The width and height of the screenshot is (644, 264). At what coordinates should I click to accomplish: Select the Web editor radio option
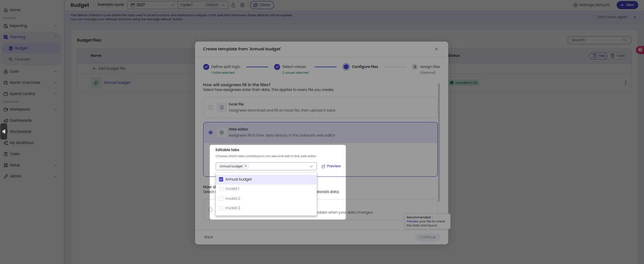211,133
